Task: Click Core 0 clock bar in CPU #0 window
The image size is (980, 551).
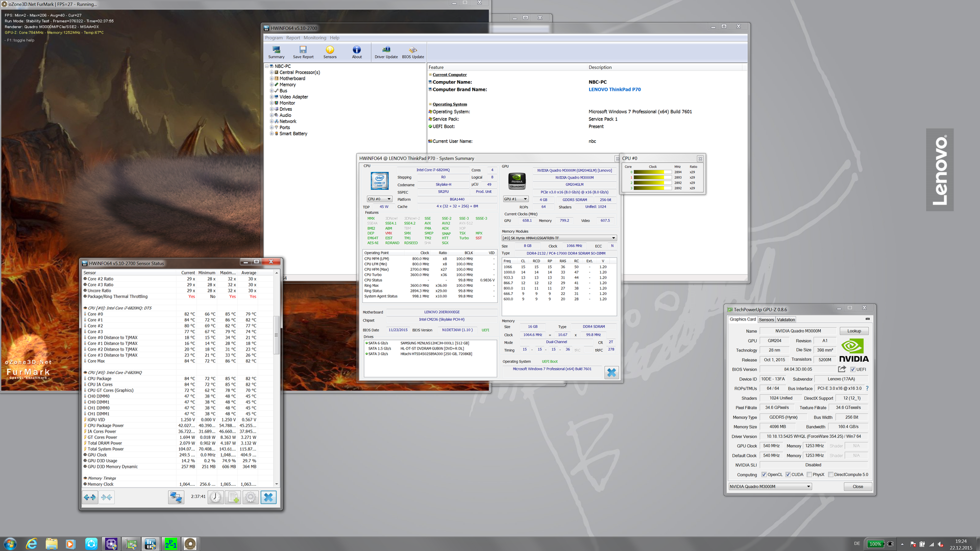Action: [x=653, y=172]
